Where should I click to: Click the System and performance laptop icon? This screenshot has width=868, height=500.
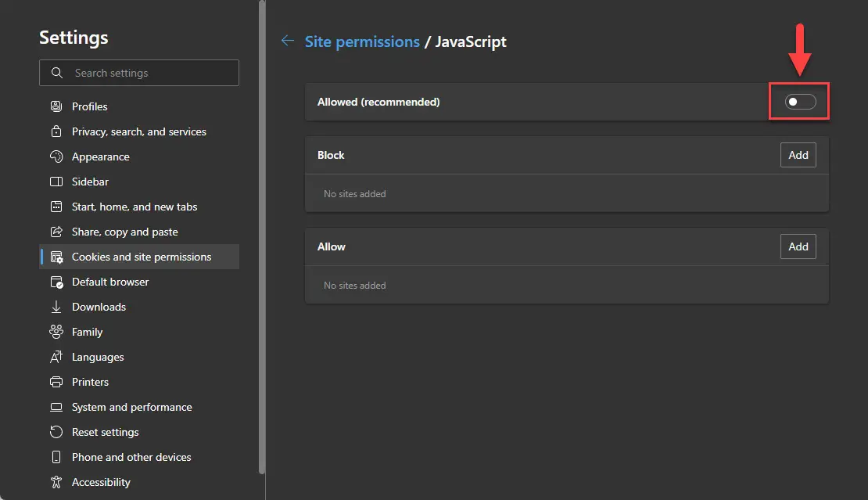tap(56, 407)
